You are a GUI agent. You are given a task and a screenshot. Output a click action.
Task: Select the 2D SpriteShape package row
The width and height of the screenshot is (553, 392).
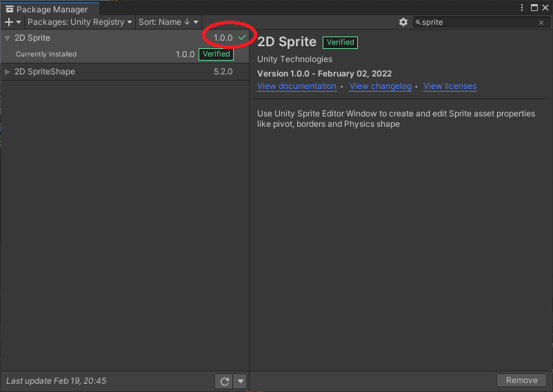(x=125, y=72)
